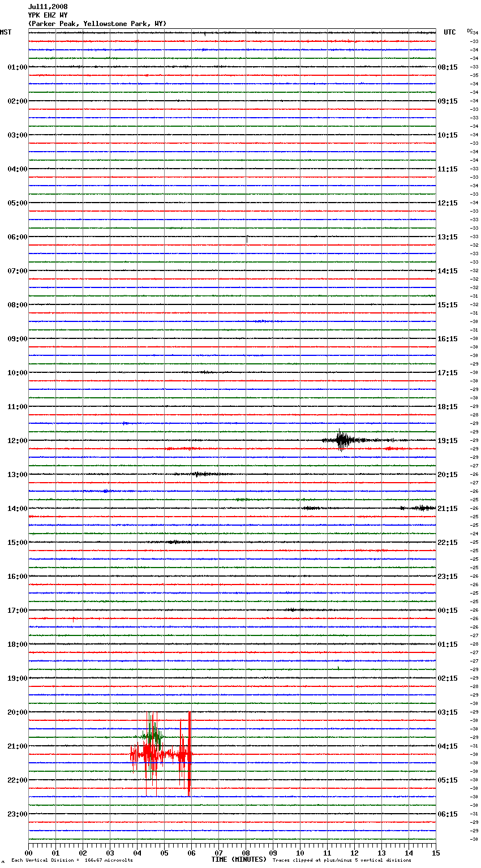This screenshot has width=481, height=868.
Task: Select the 02:00 MST hour label
Action: tap(18, 101)
